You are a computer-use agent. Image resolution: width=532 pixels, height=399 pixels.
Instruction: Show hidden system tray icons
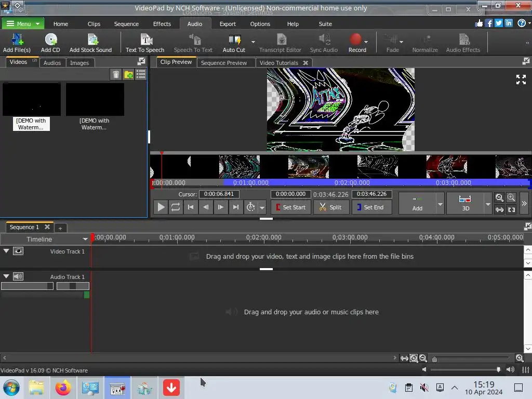coord(454,388)
